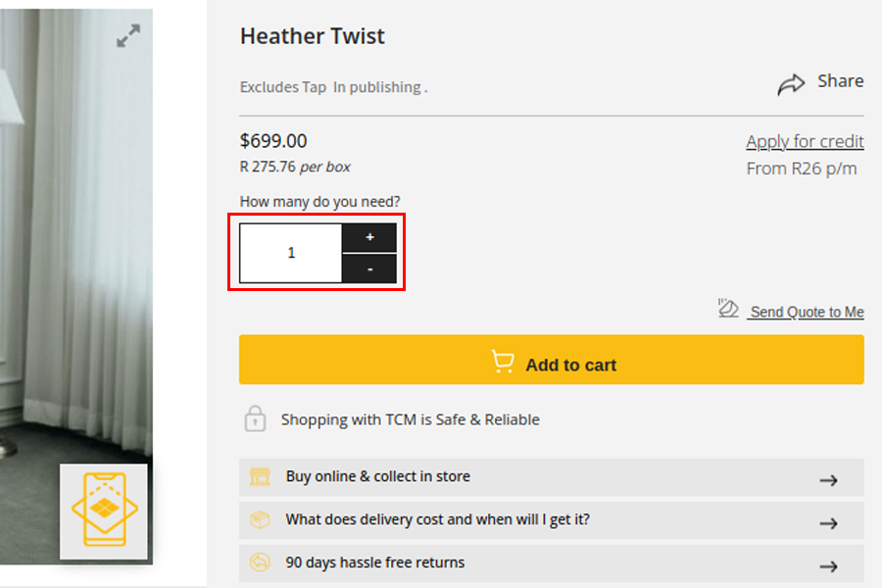
Task: Click the Share label
Action: (x=841, y=81)
